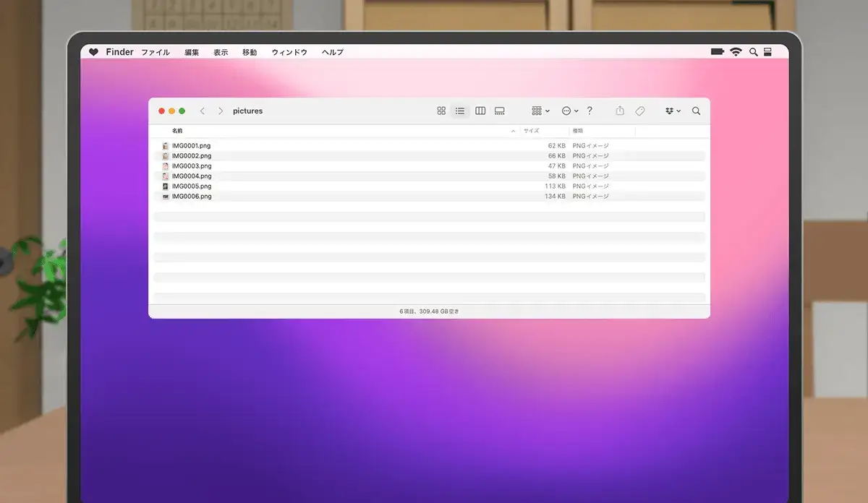Switch to icon grid view
Viewport: 868px width, 503px height.
coord(441,111)
